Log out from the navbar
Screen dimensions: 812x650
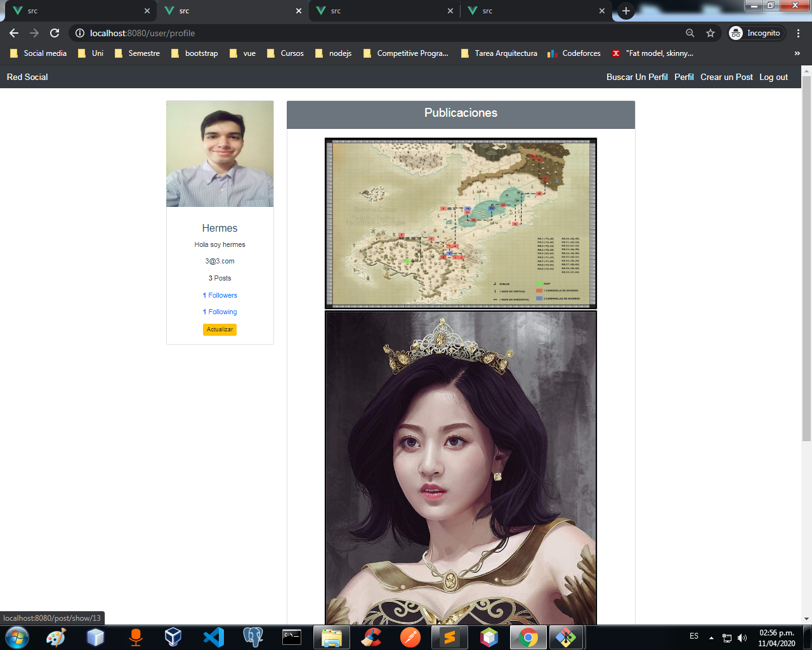(x=773, y=77)
